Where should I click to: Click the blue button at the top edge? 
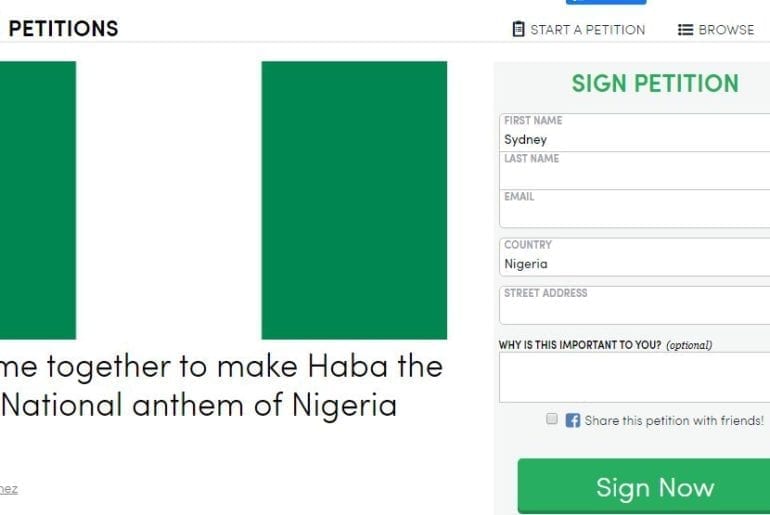[x=605, y=2]
